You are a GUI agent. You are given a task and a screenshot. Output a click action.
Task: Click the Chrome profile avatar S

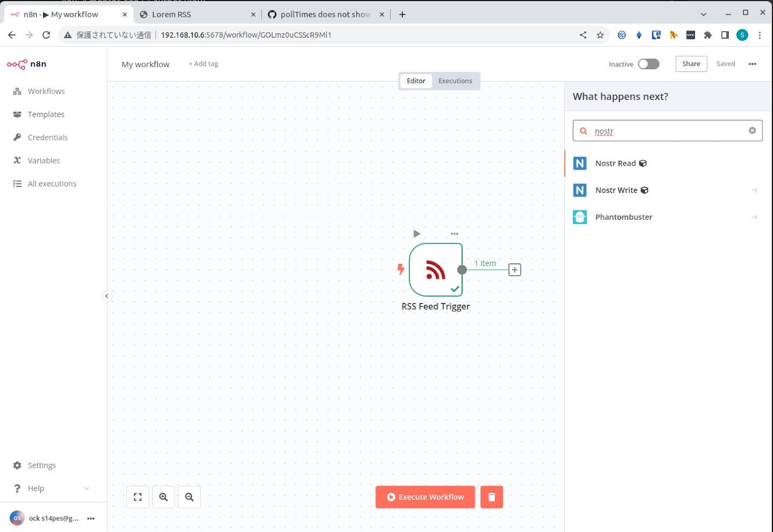(742, 35)
